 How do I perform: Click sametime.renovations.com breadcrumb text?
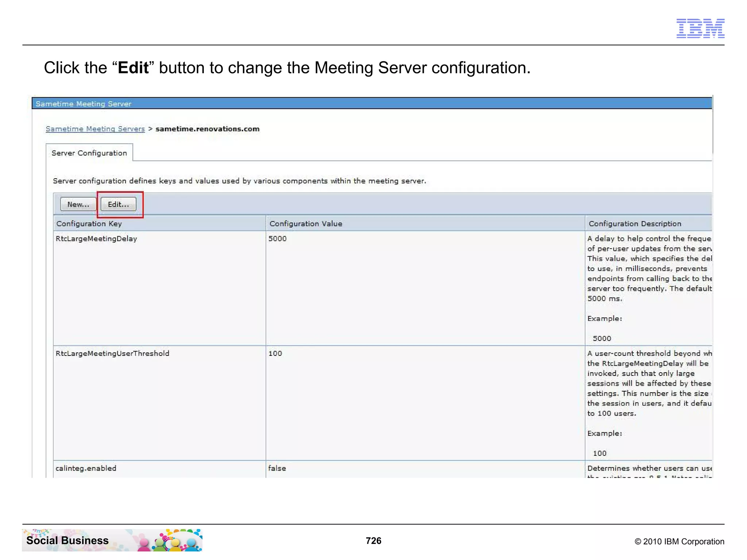[x=208, y=129]
